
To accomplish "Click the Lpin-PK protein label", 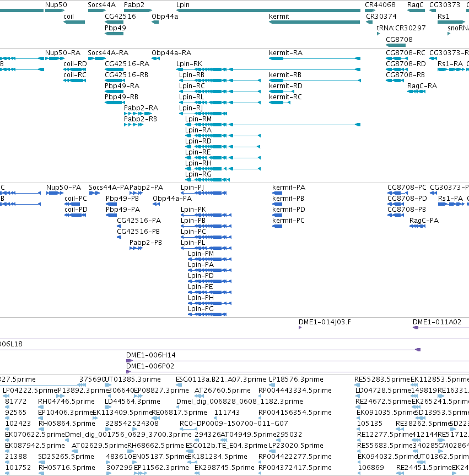I will (x=193, y=210).
